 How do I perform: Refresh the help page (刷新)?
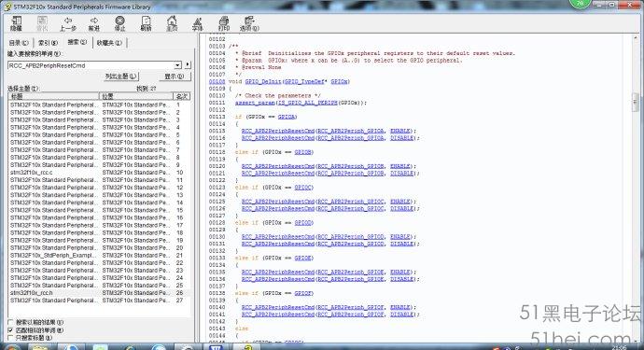pyautogui.click(x=146, y=23)
